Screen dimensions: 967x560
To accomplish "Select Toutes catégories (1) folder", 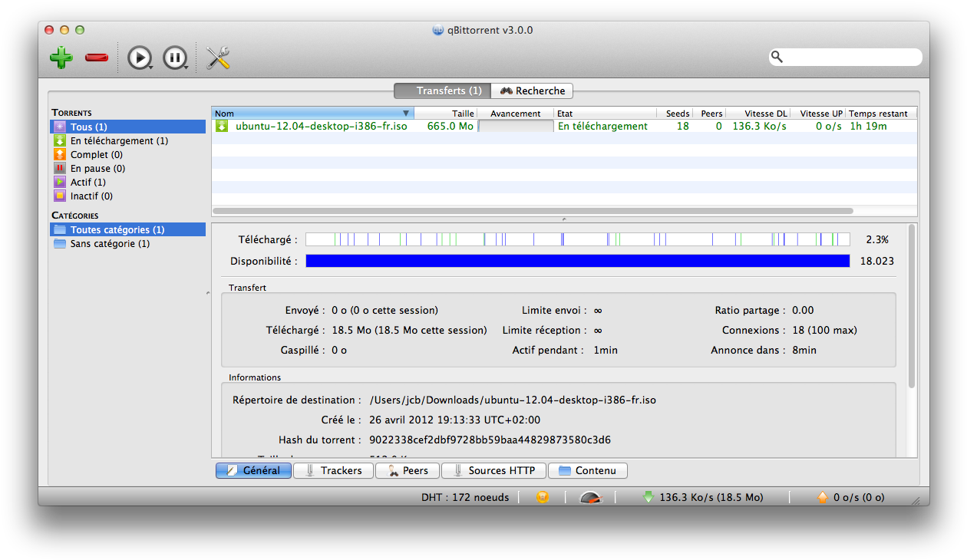I will [128, 229].
